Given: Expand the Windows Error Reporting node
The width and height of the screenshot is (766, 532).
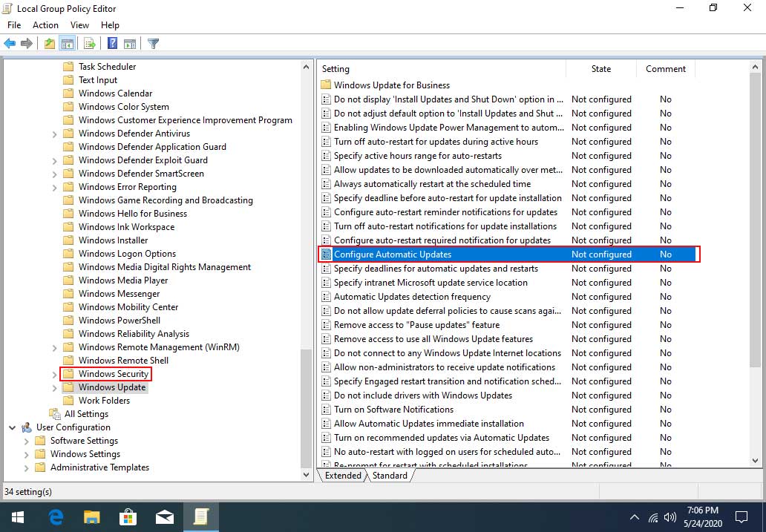Looking at the screenshot, I should 55,187.
